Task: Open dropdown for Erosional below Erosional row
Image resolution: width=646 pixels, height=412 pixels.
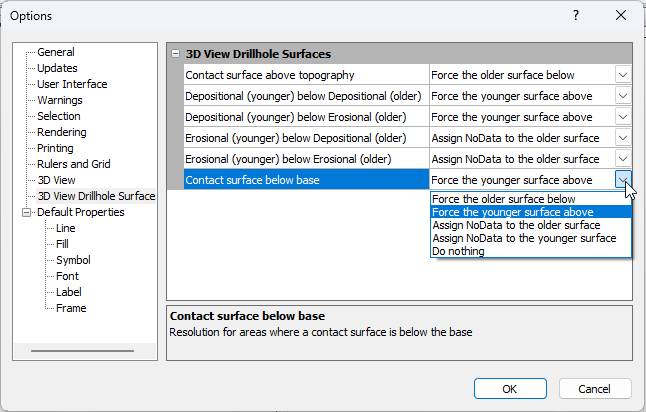Action: 622,159
